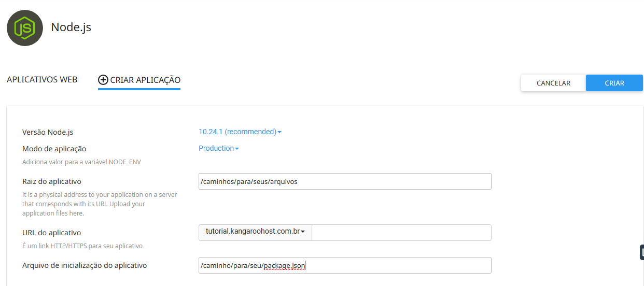The image size is (644, 286).
Task: Open the tutorial.kangaroohost.com.br domain dropdown
Action: [x=255, y=232]
